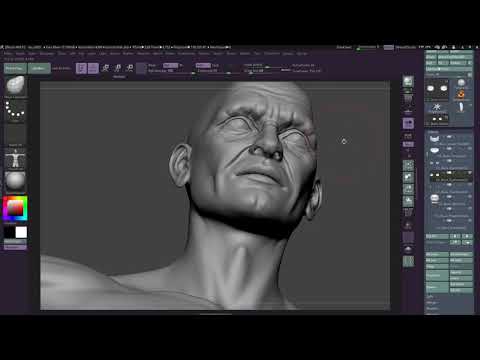The height and width of the screenshot is (360, 480).
Task: Open the current brush thumbnail picker
Action: [x=15, y=86]
